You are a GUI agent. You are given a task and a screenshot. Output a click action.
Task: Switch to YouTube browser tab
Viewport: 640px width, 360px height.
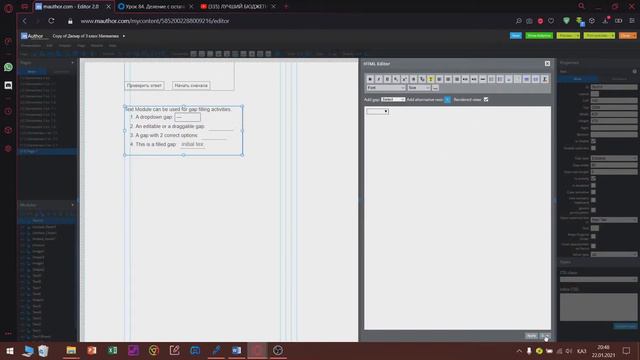(x=238, y=7)
